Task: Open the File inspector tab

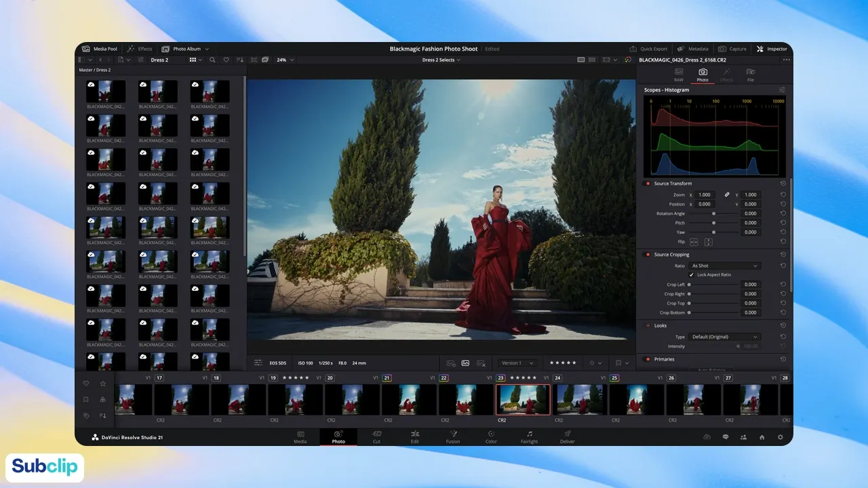Action: [751, 75]
